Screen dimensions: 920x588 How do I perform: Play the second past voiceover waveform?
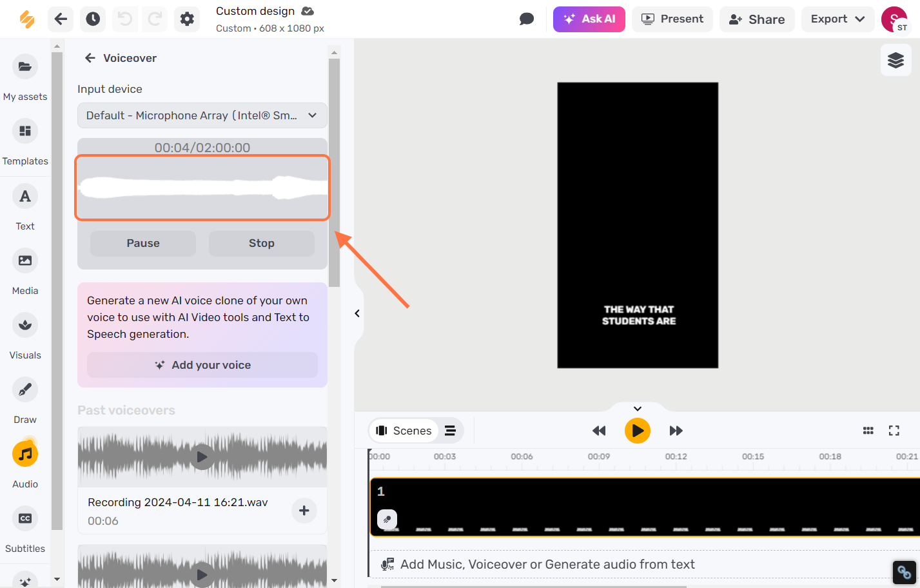pos(202,574)
